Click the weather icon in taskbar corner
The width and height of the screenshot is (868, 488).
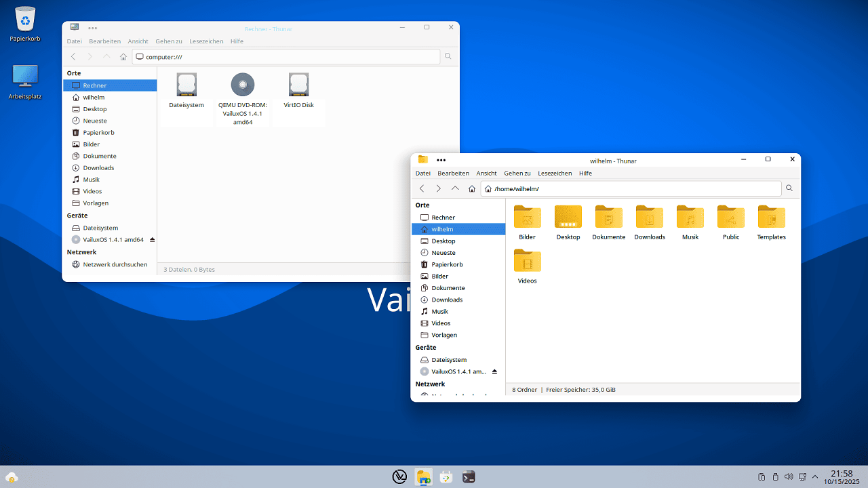[12, 477]
